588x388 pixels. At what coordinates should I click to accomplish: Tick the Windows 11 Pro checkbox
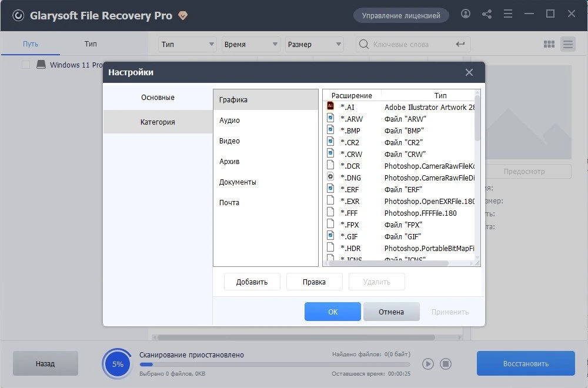click(26, 65)
